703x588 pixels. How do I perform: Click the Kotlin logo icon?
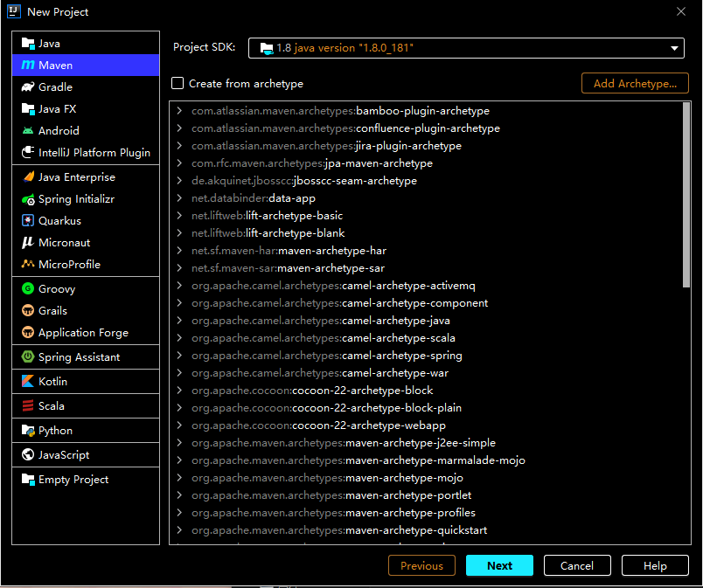(x=28, y=381)
